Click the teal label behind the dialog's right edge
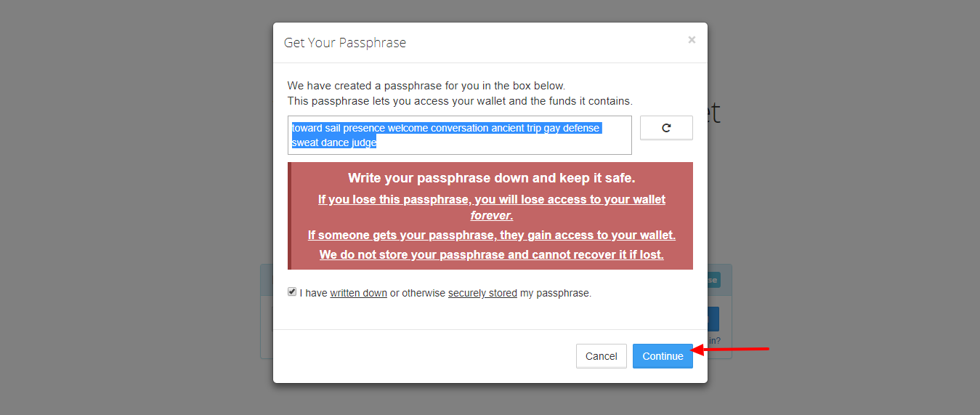This screenshot has width=980, height=415. (x=714, y=280)
